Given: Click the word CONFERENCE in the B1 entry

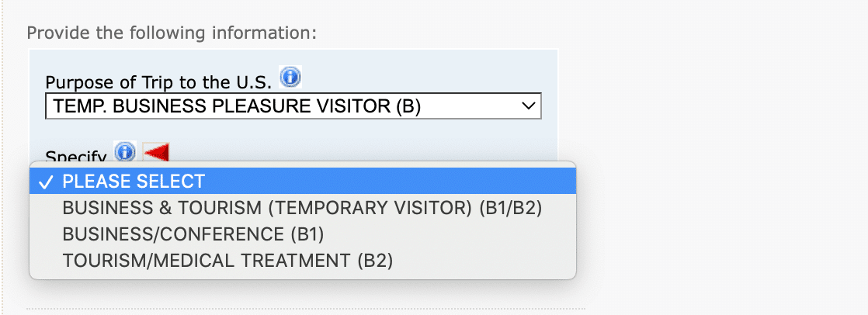Looking at the screenshot, I should click(x=220, y=234).
